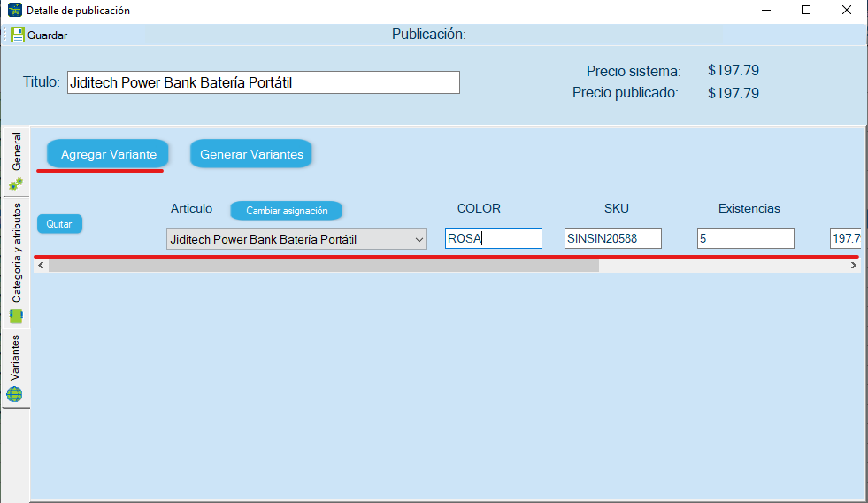868x503 pixels.
Task: Click the Cambiar asignación button
Action: pyautogui.click(x=286, y=211)
